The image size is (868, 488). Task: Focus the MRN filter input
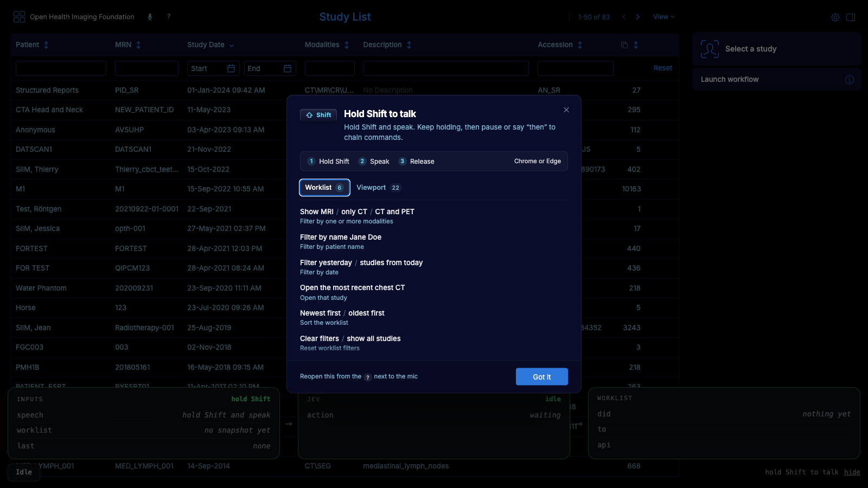(146, 68)
